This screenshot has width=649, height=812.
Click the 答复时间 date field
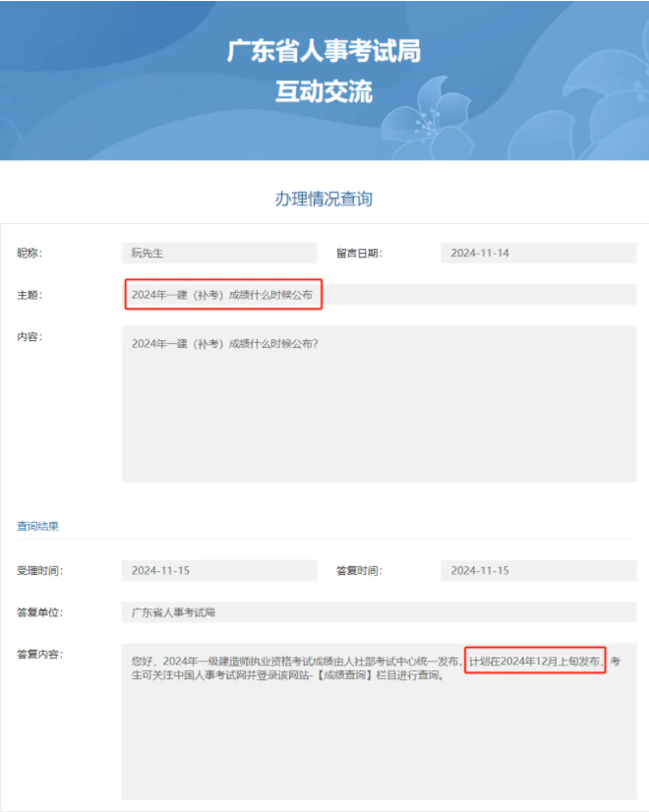(538, 571)
